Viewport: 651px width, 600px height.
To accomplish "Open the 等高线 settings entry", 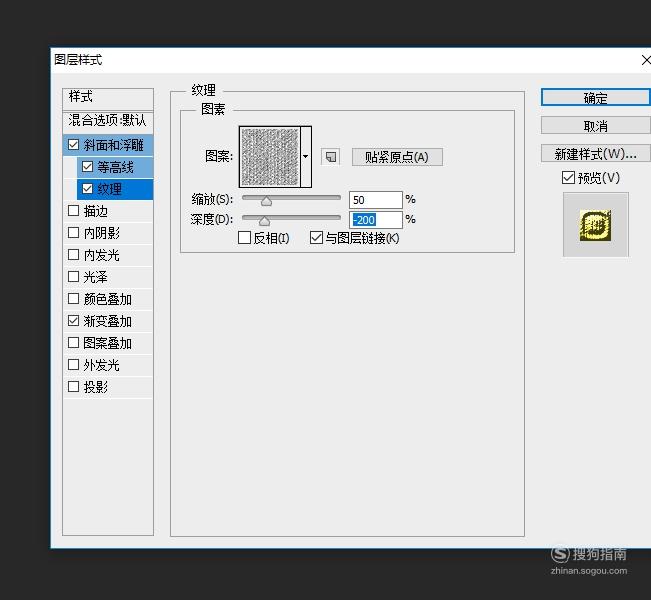I will click(x=115, y=167).
